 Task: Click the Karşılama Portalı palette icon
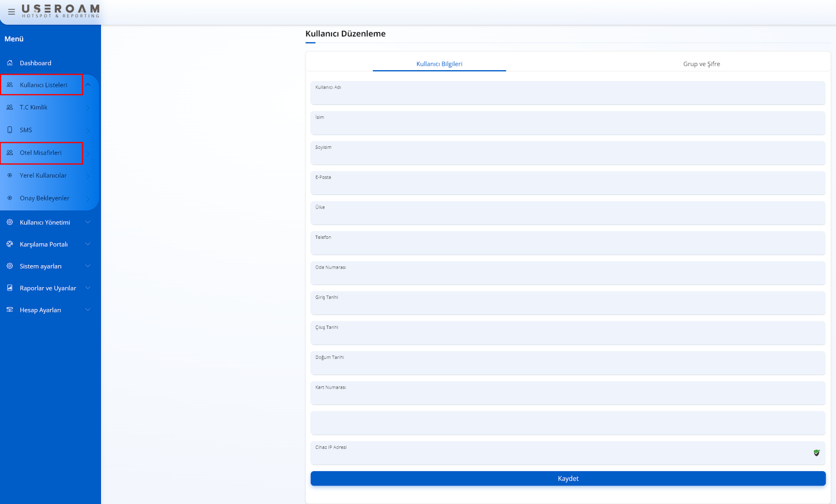[9, 244]
